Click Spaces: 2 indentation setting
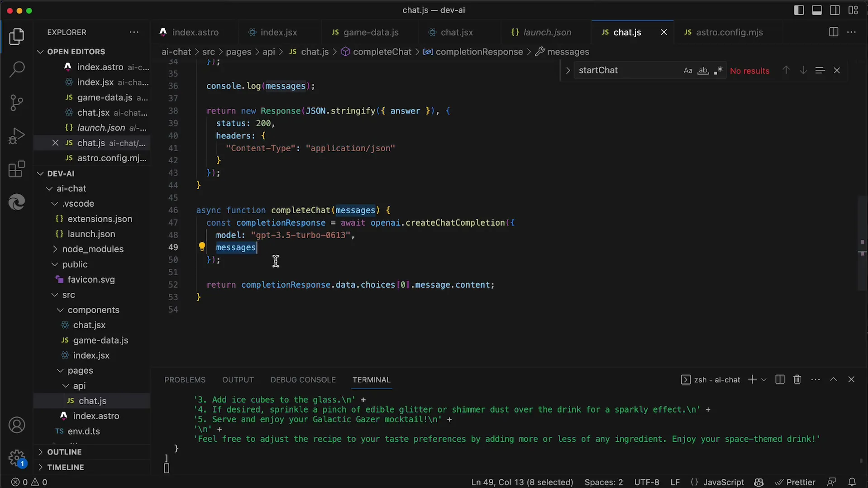The image size is (868, 488). click(x=603, y=482)
